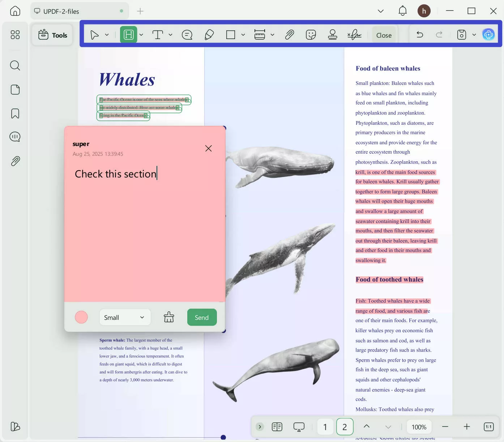
Task: Open Bookmarks panel in left sidebar
Action: (15, 113)
